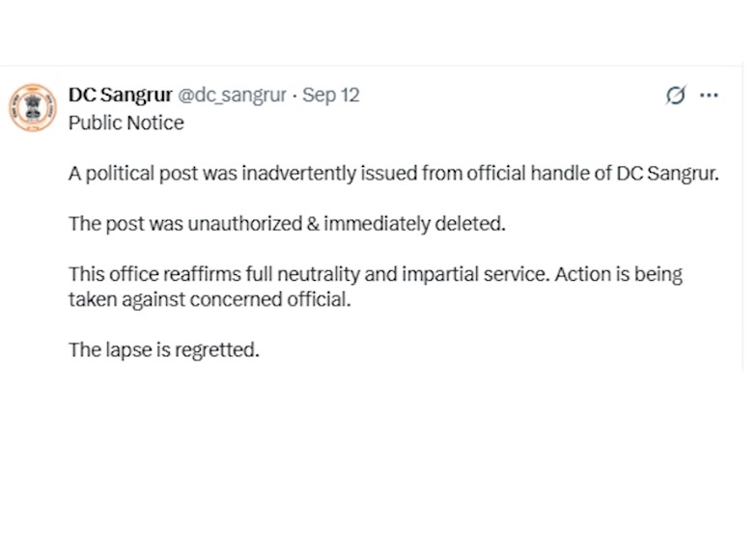
Task: Click the line starting "This office reaffirms"
Action: click(375, 274)
